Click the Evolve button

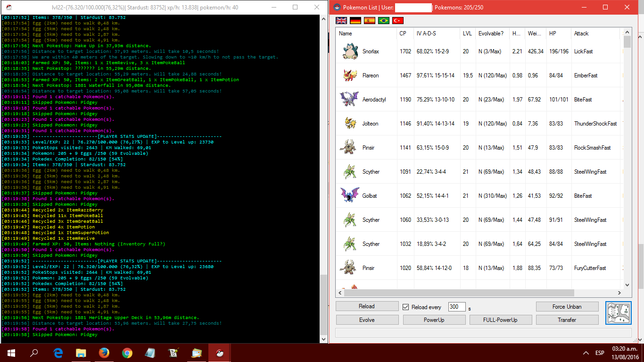(367, 320)
